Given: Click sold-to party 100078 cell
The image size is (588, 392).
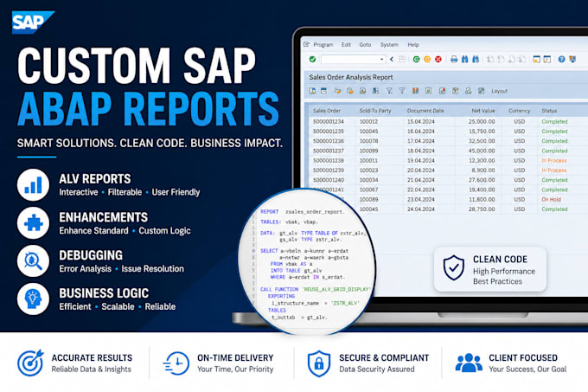Looking at the screenshot, I should (x=368, y=141).
